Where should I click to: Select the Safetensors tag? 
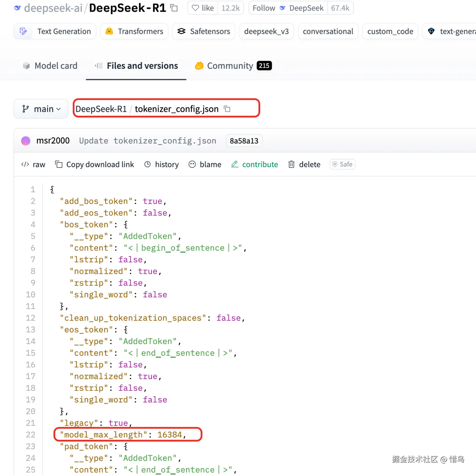[204, 31]
